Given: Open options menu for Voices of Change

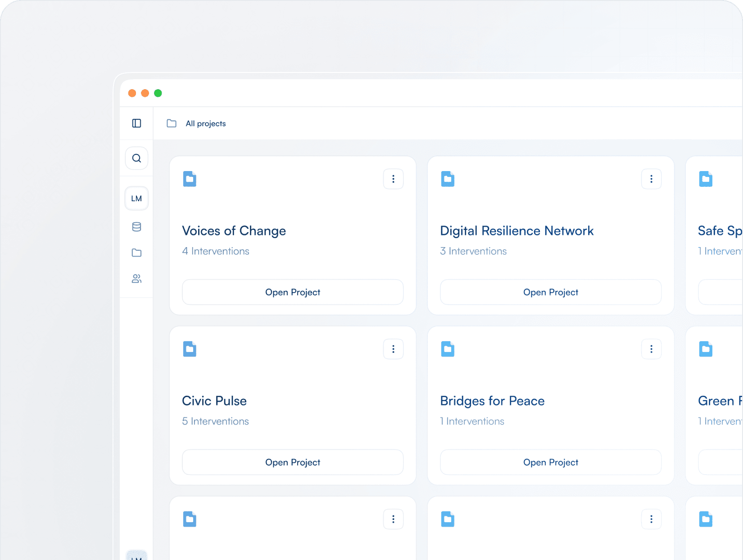Looking at the screenshot, I should [x=393, y=179].
